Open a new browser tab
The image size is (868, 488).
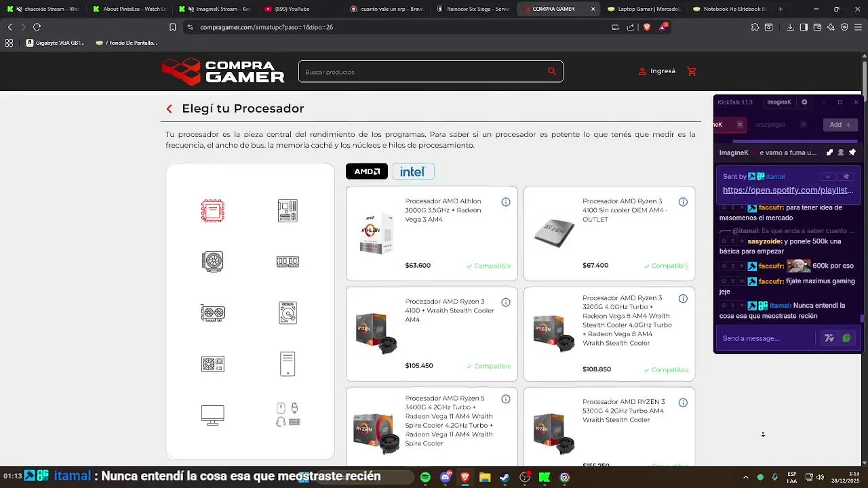tap(781, 9)
